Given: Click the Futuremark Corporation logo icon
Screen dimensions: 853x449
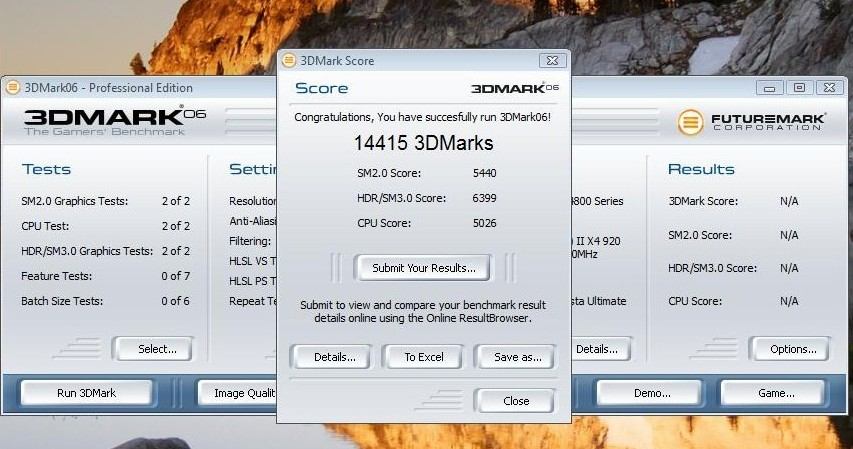Looking at the screenshot, I should coord(690,122).
